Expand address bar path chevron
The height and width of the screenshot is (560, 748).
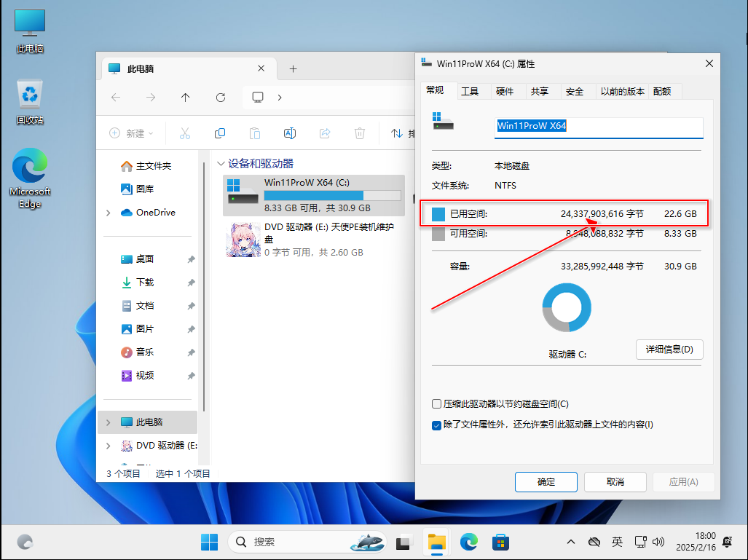tap(280, 98)
